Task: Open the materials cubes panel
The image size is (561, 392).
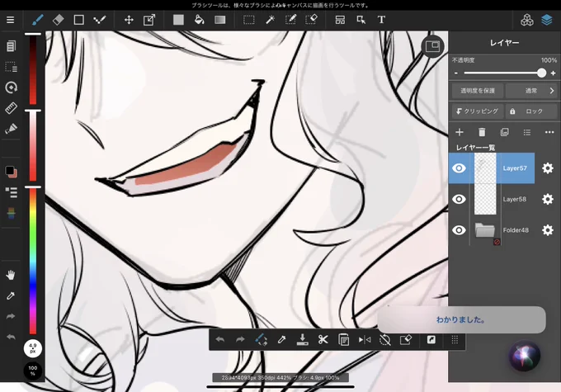Action: tap(526, 20)
